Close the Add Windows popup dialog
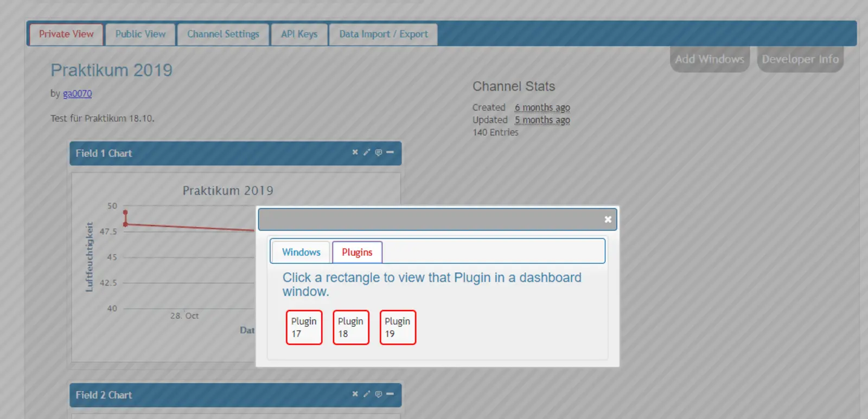868x419 pixels. point(608,220)
